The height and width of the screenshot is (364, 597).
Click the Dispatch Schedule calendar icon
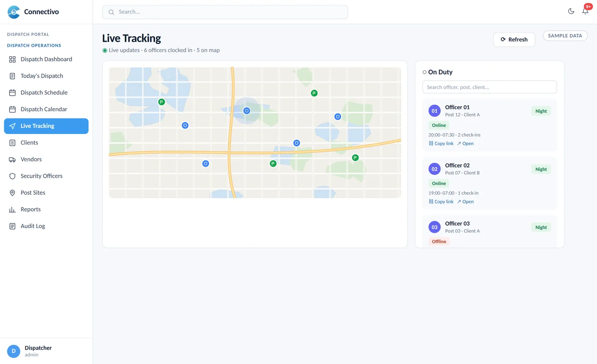12,92
